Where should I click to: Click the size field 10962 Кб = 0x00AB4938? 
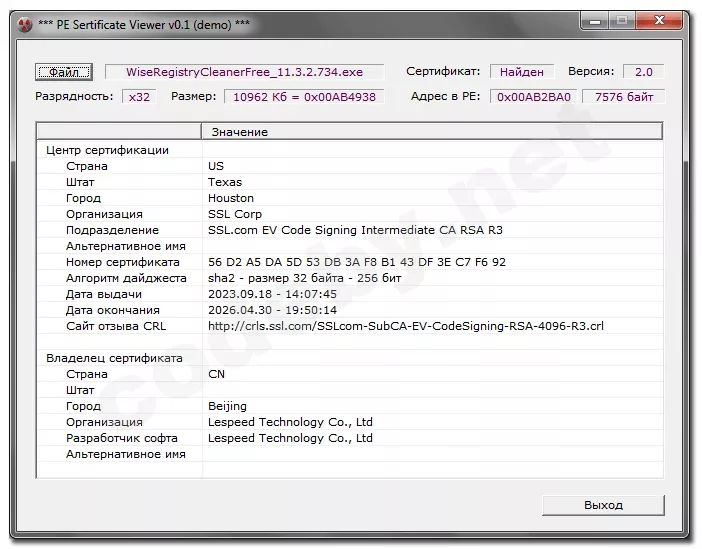(x=304, y=97)
